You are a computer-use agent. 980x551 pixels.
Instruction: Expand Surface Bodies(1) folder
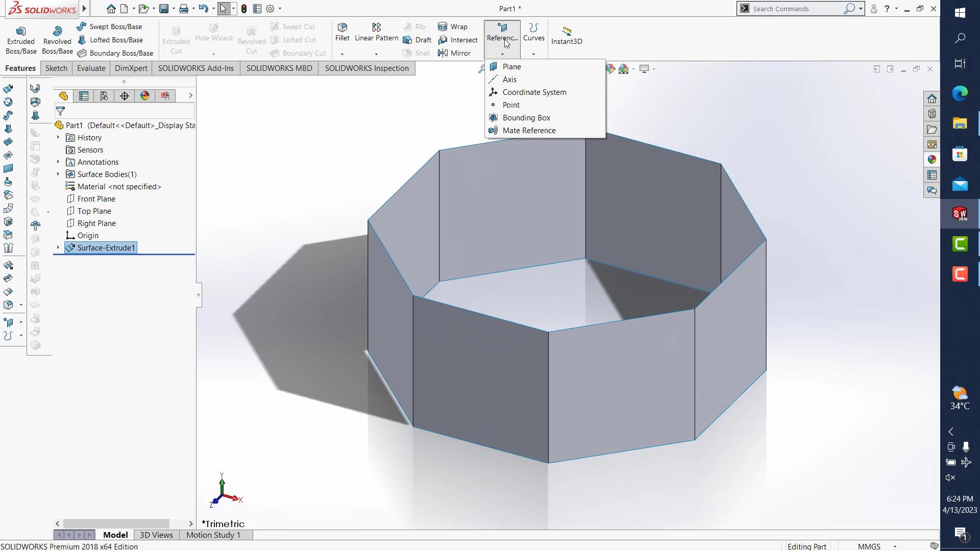(58, 174)
